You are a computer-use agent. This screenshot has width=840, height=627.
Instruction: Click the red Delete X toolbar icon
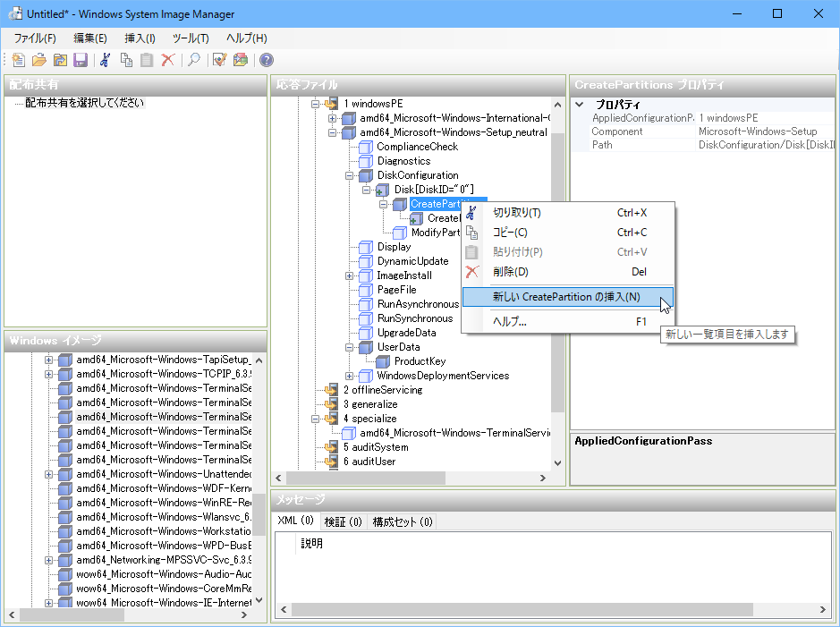[x=167, y=60]
